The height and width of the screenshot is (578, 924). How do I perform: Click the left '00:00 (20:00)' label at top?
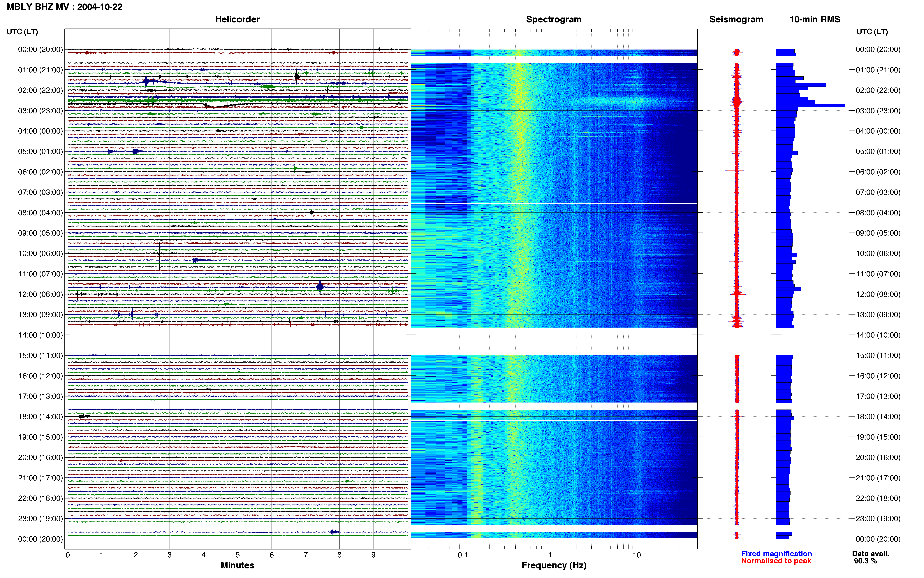(41, 50)
